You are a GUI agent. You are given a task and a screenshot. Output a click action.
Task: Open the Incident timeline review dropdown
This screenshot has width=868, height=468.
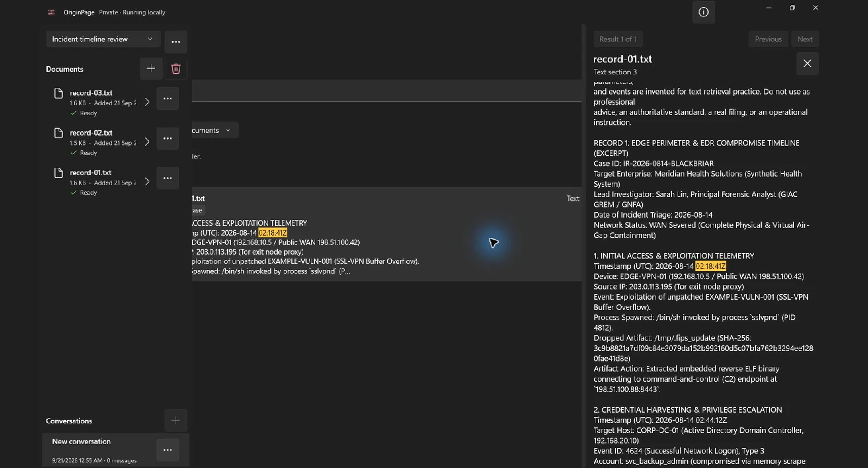103,39
